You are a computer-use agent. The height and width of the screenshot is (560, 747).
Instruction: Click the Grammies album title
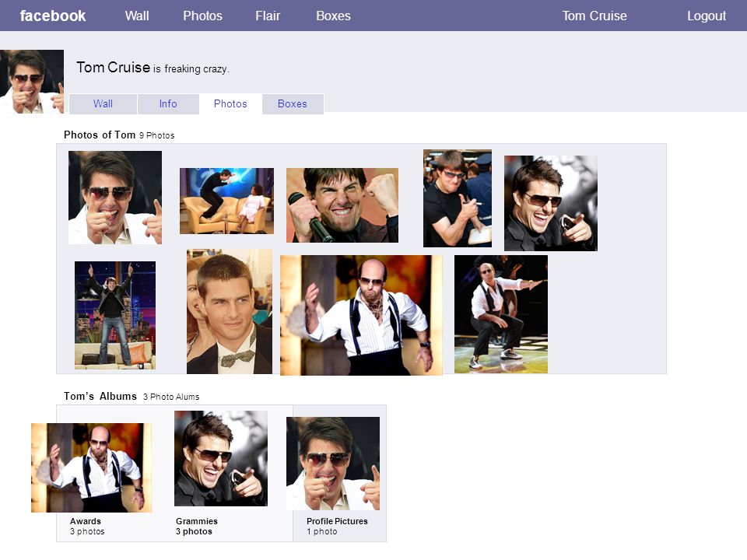(197, 521)
